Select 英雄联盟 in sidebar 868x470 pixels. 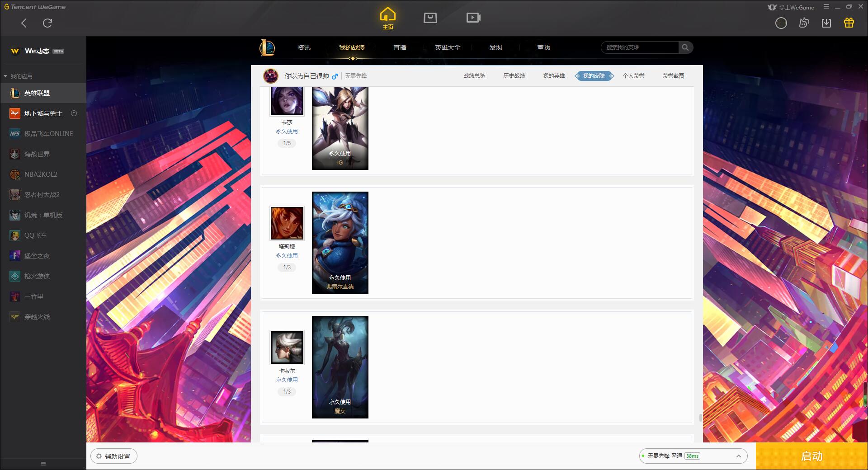(43, 93)
